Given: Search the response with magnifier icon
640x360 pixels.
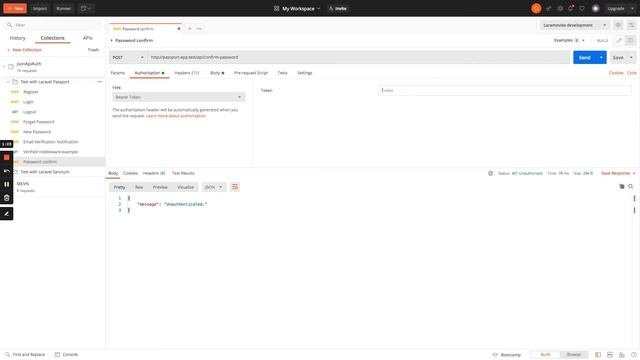Looking at the screenshot, I should point(631,187).
